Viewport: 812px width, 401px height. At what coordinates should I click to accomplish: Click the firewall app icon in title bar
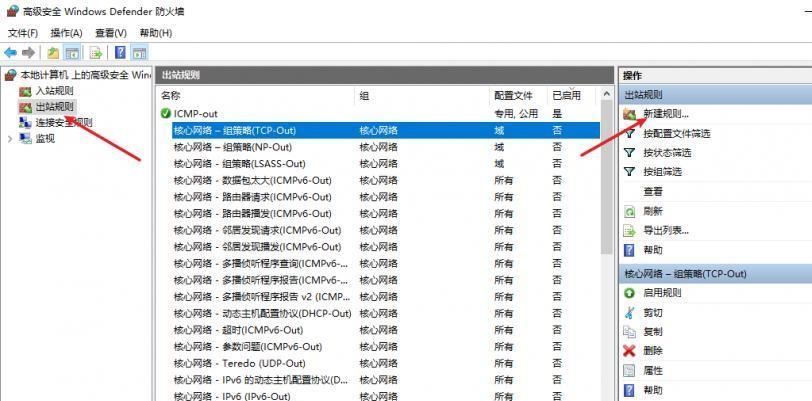(x=12, y=11)
